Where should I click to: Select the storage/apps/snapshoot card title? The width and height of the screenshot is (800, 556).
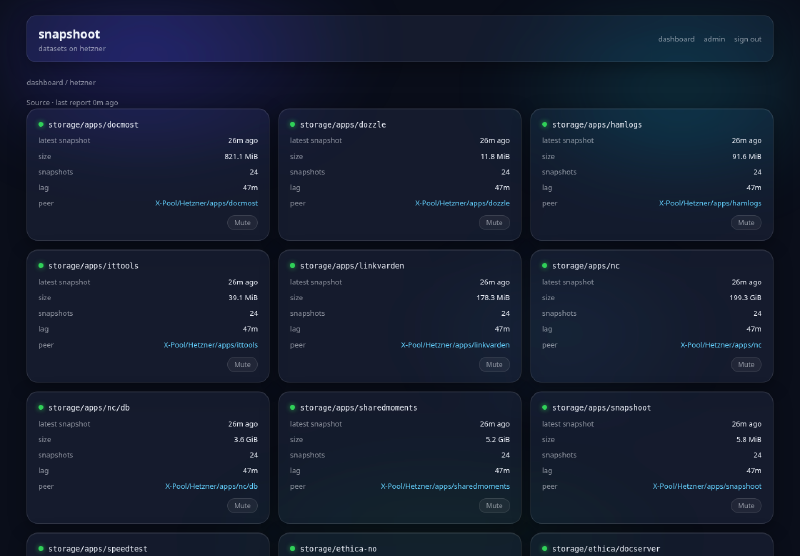[x=602, y=408]
